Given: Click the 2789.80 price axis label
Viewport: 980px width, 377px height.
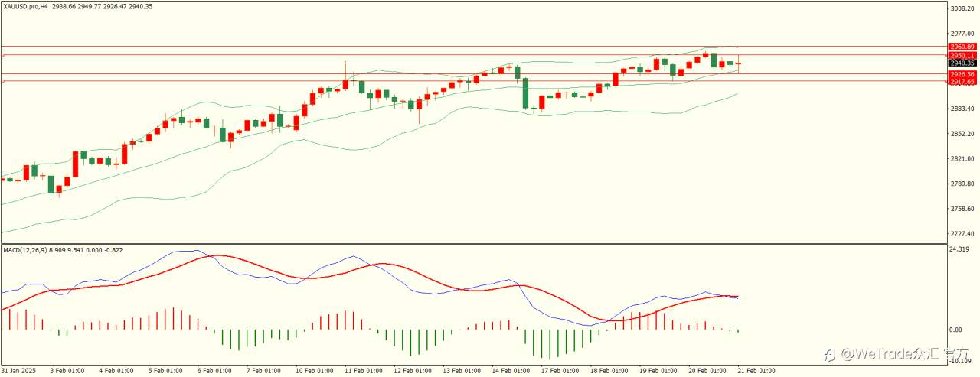Looking at the screenshot, I should pos(962,184).
